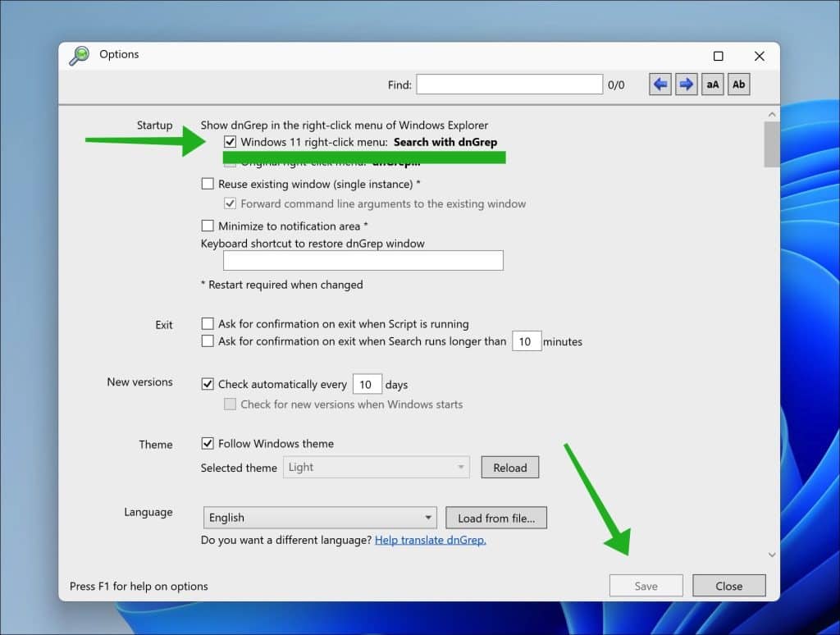Enable Reuse existing window (single instance)
This screenshot has width=840, height=635.
click(x=208, y=184)
